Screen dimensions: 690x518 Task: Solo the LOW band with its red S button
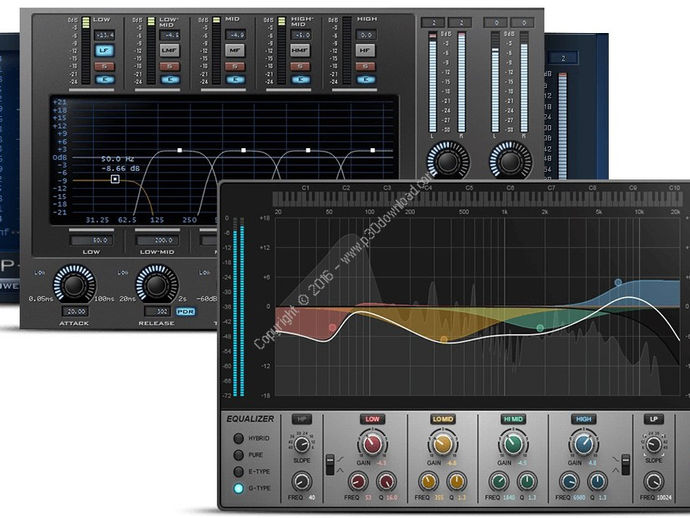(x=104, y=67)
